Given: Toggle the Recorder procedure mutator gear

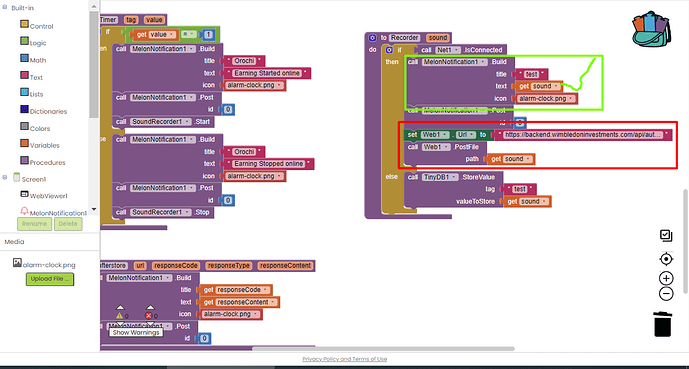Looking at the screenshot, I should coord(373,38).
